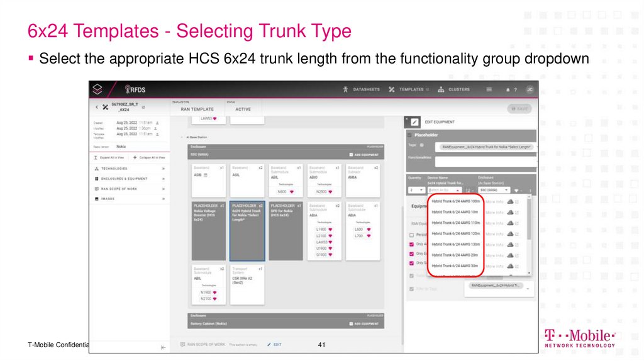
Task: Select Hybrid Trunk 6/24 4AWG 100m
Action: [x=456, y=201]
